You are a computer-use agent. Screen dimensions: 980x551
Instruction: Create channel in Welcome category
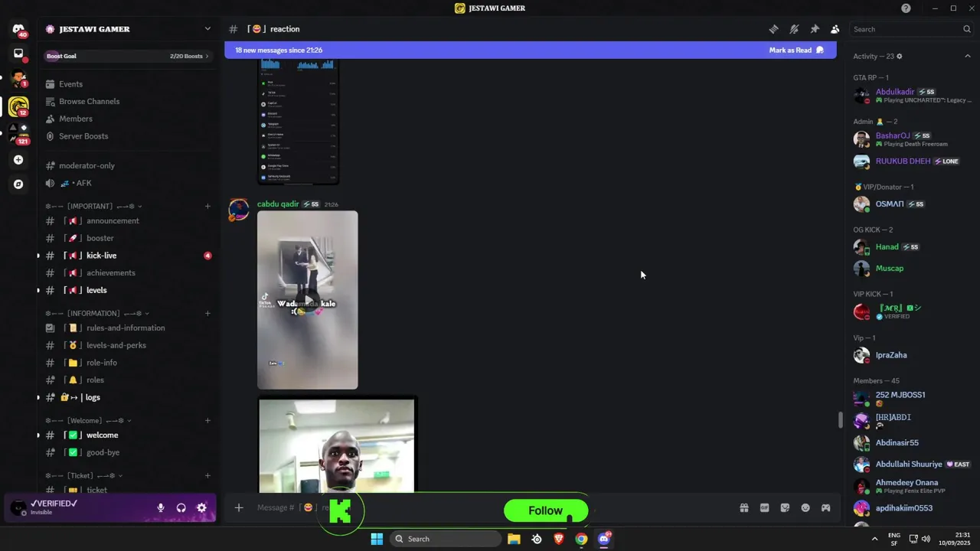(x=207, y=420)
